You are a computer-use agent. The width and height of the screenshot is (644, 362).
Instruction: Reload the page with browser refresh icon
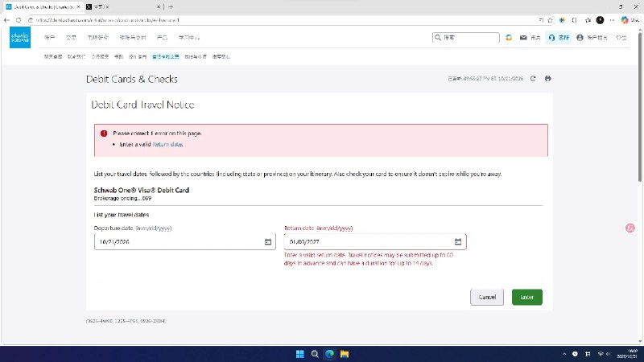(19, 19)
